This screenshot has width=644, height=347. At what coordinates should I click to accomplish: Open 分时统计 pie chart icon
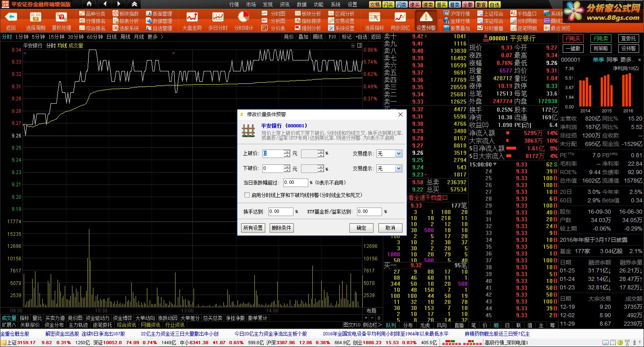[244, 17]
